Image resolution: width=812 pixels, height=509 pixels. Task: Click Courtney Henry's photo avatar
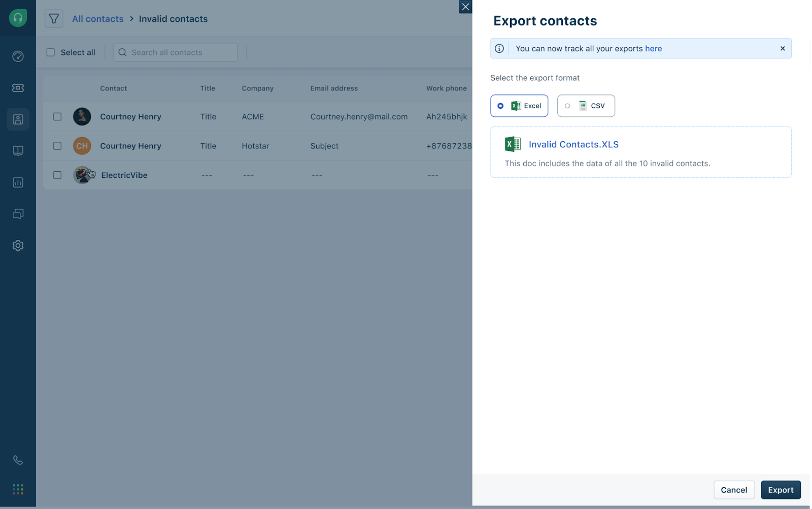click(82, 116)
